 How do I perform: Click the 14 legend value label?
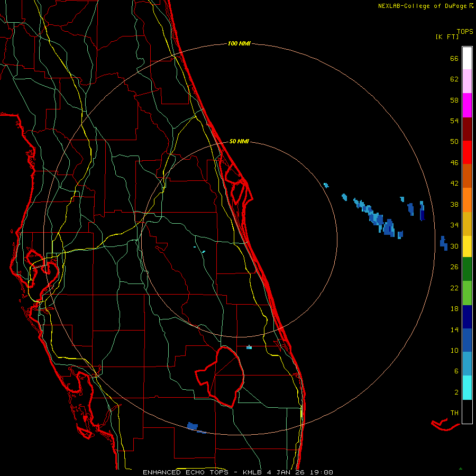[x=454, y=329]
